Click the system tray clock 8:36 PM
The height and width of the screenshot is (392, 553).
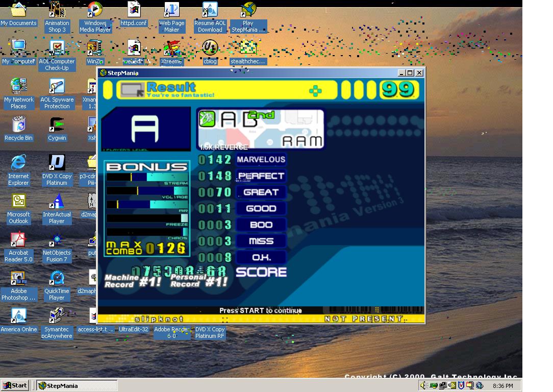click(x=503, y=386)
